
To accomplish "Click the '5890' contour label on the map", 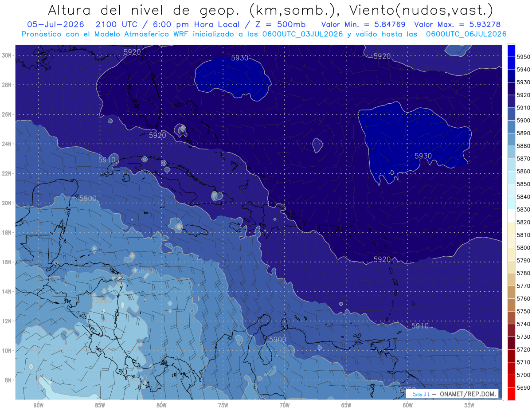I will pos(144,270).
